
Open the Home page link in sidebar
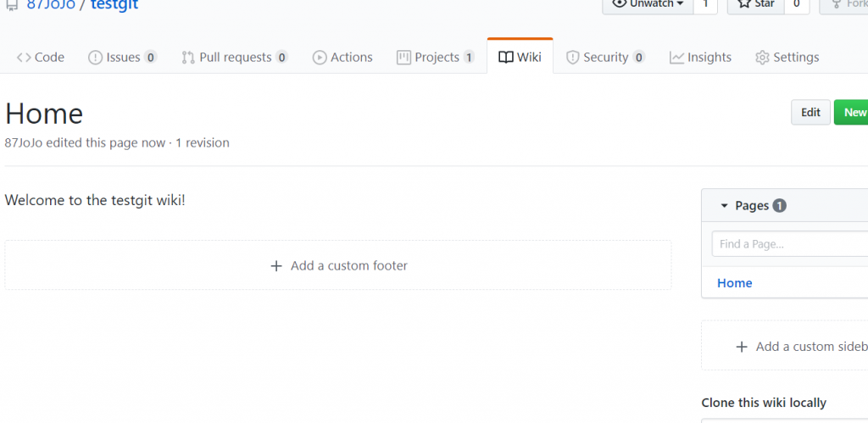(734, 283)
